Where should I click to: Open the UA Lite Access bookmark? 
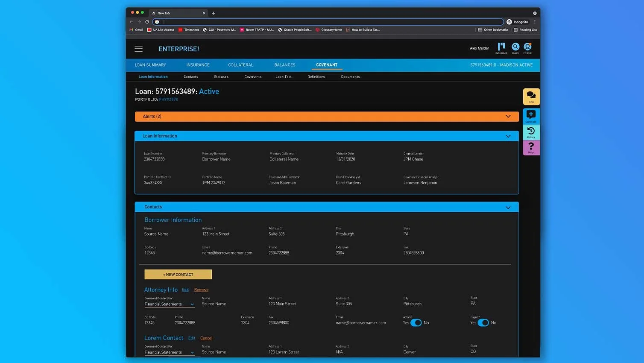tap(161, 30)
